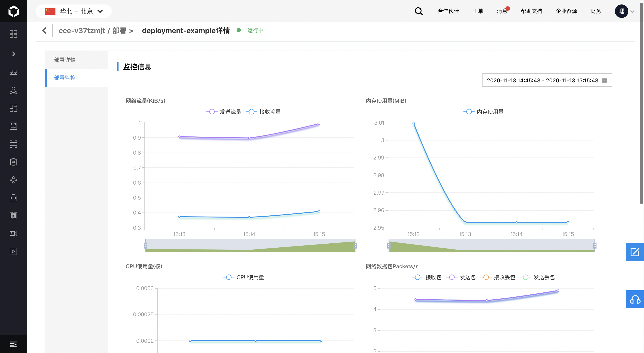Image resolution: width=644 pixels, height=353 pixels.
Task: Click the cube logo in sidebar
Action: coord(13,11)
